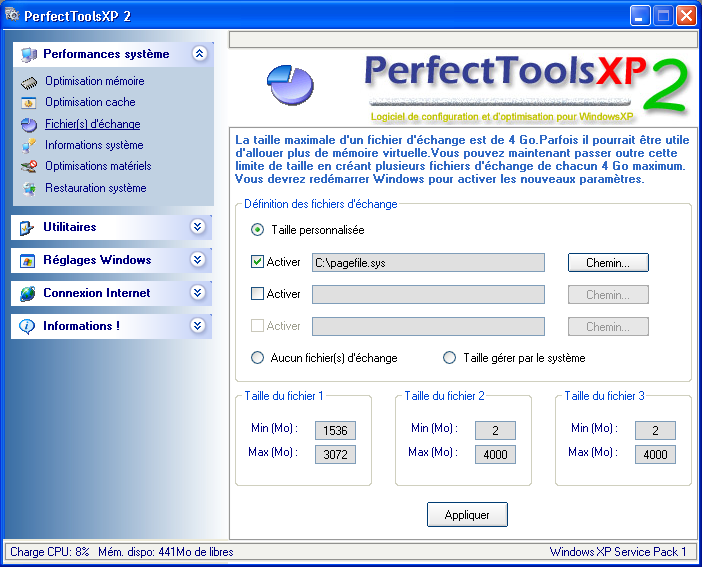Click fichier 2 Max field showing 4000
The width and height of the screenshot is (702, 567).
495,455
